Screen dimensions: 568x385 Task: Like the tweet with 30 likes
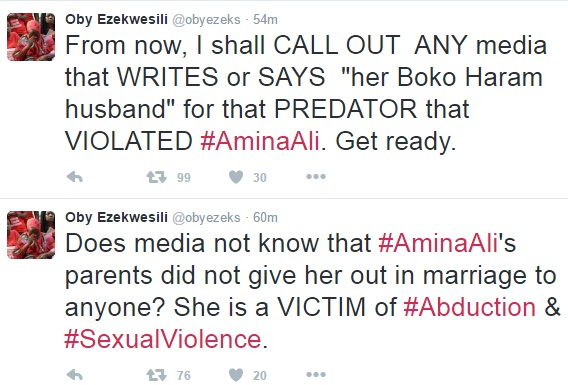(236, 177)
